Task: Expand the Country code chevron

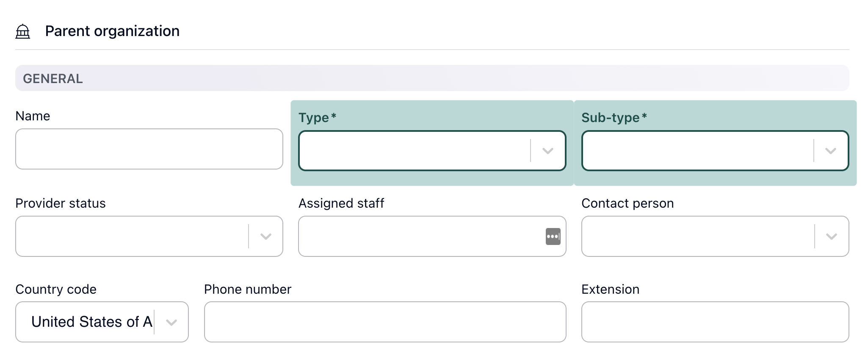Action: [x=171, y=323]
